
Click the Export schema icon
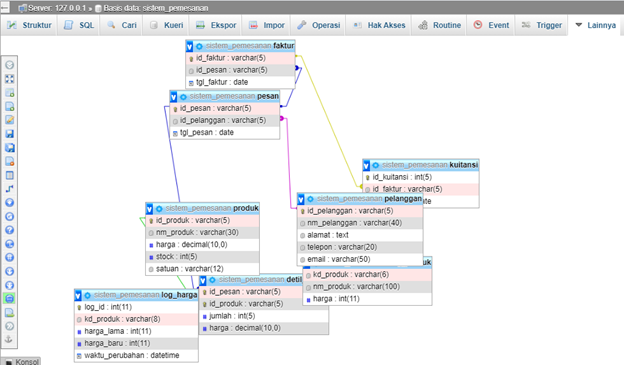click(10, 312)
